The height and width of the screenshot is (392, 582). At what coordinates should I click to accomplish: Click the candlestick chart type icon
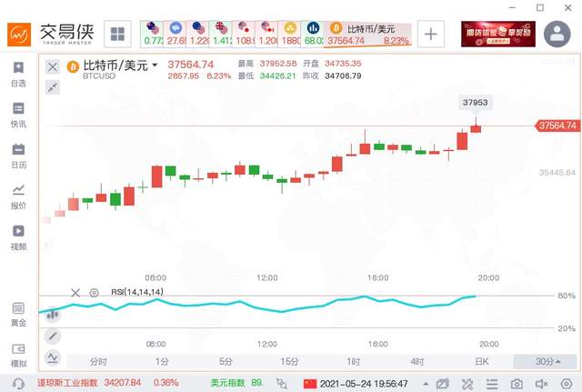[51, 314]
